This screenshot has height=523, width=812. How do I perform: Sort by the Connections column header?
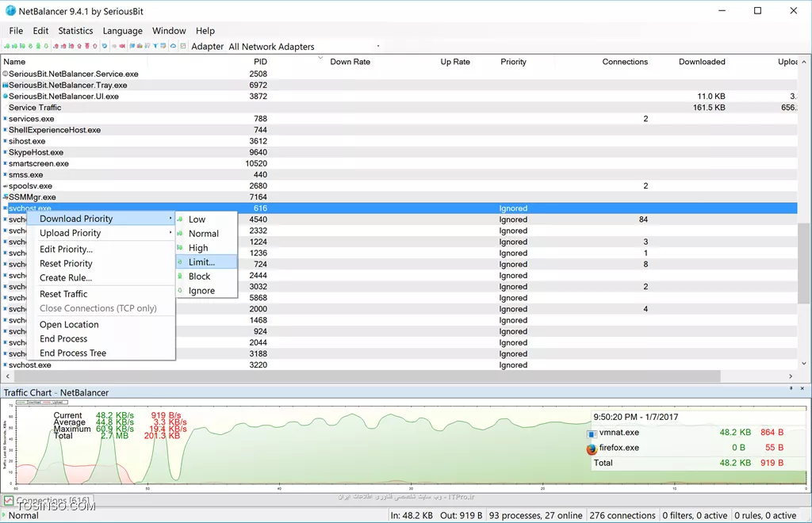625,62
